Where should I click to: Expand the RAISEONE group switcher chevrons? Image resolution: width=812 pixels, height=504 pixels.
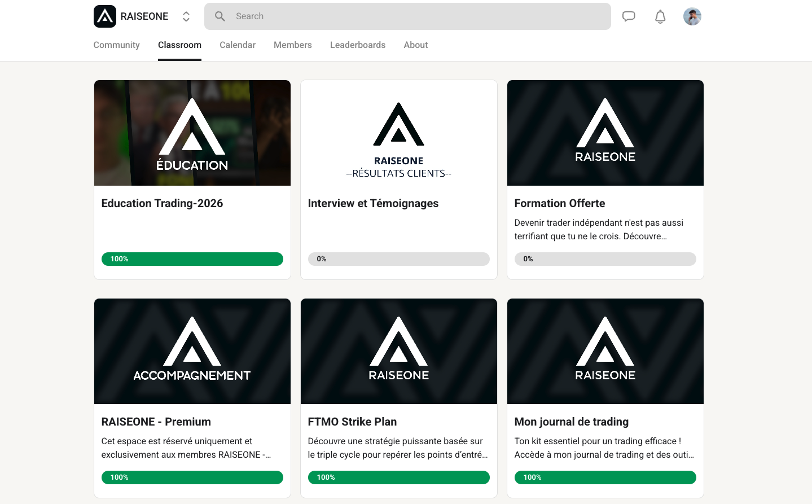coord(186,16)
